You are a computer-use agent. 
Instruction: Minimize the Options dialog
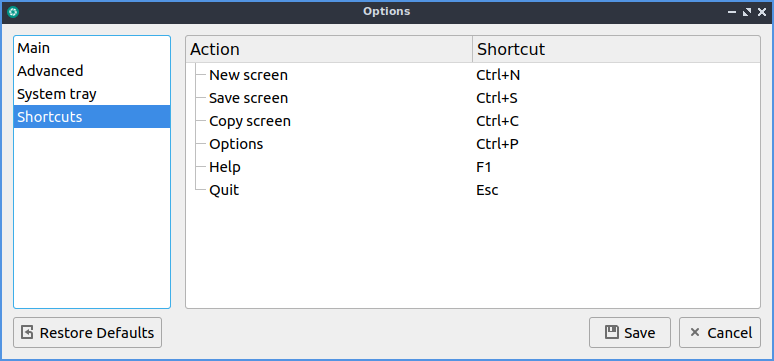(732, 12)
